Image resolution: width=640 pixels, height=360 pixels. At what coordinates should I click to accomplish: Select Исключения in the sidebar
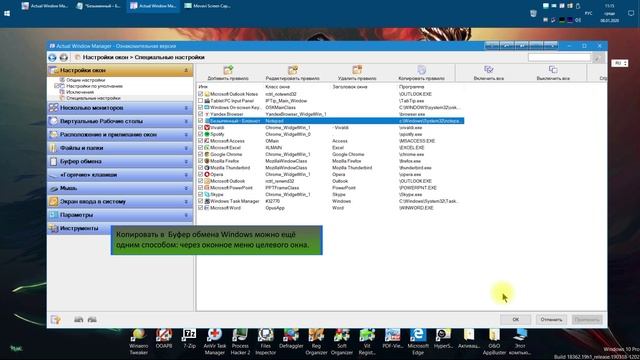click(x=80, y=92)
